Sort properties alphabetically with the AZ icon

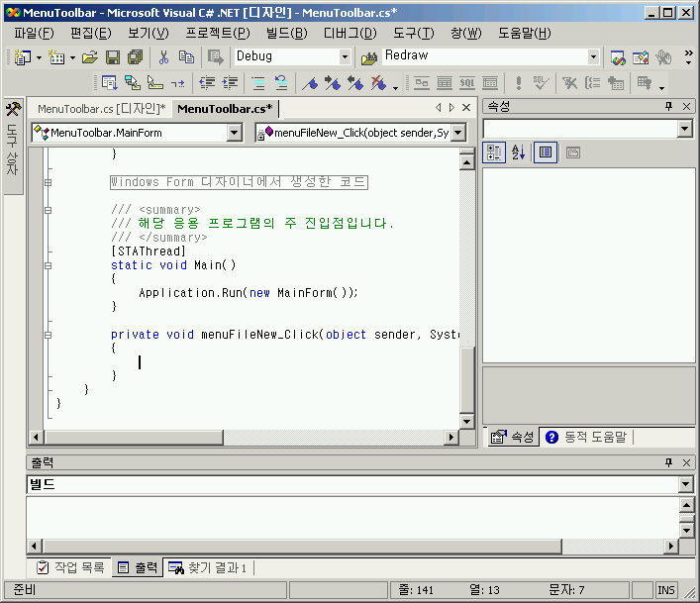(x=518, y=152)
